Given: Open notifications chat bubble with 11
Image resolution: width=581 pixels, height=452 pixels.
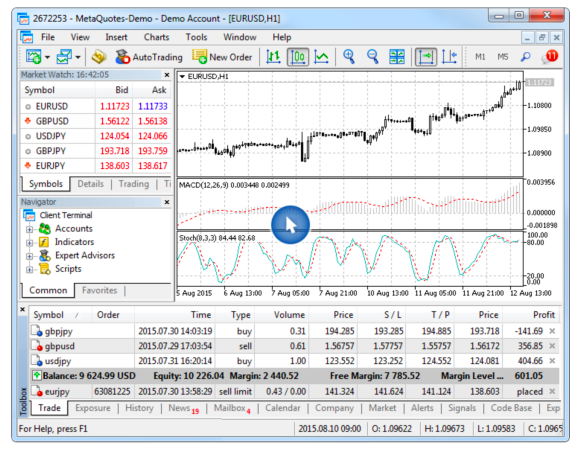Looking at the screenshot, I should (x=550, y=57).
